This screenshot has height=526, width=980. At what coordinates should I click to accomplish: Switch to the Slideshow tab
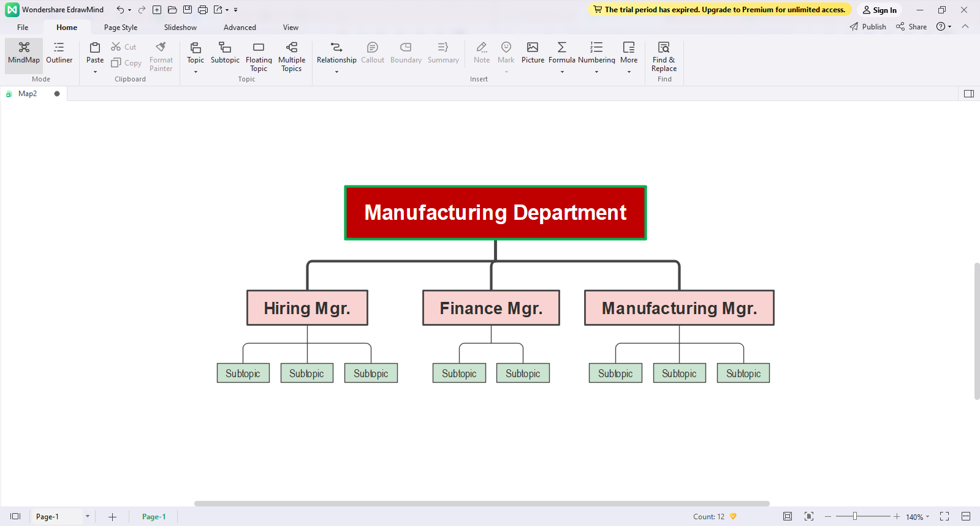tap(180, 28)
